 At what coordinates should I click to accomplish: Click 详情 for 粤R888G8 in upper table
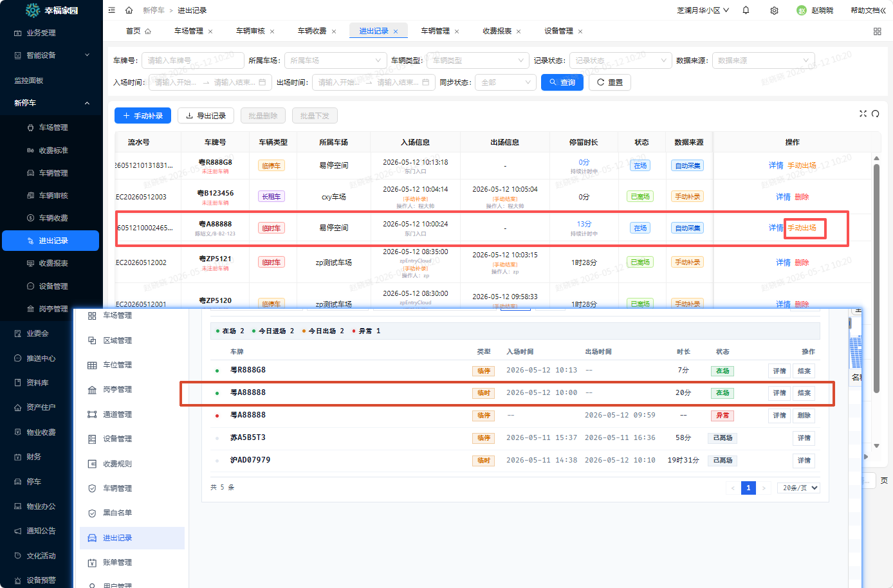(x=776, y=165)
